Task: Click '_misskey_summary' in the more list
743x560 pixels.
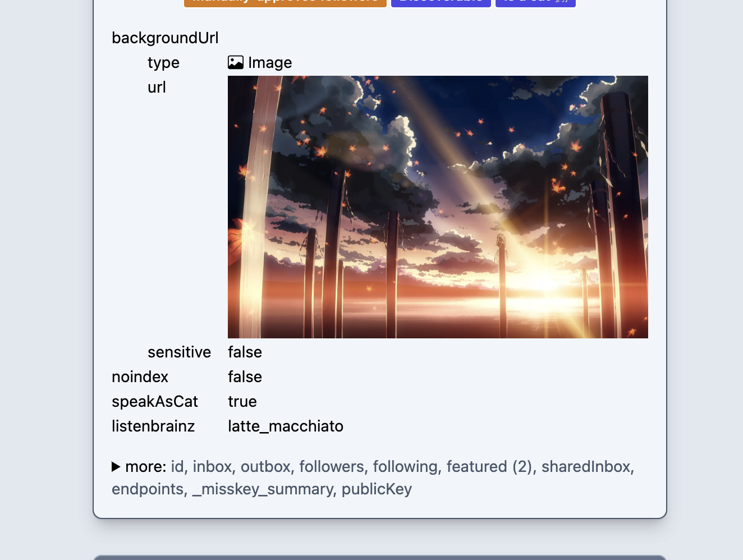Action: tap(262, 489)
